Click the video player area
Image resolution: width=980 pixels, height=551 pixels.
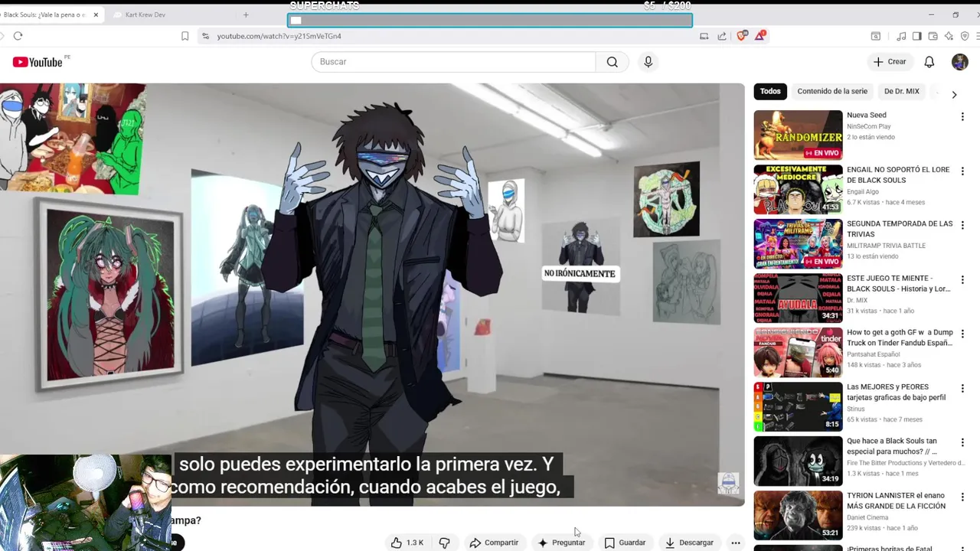point(372,294)
